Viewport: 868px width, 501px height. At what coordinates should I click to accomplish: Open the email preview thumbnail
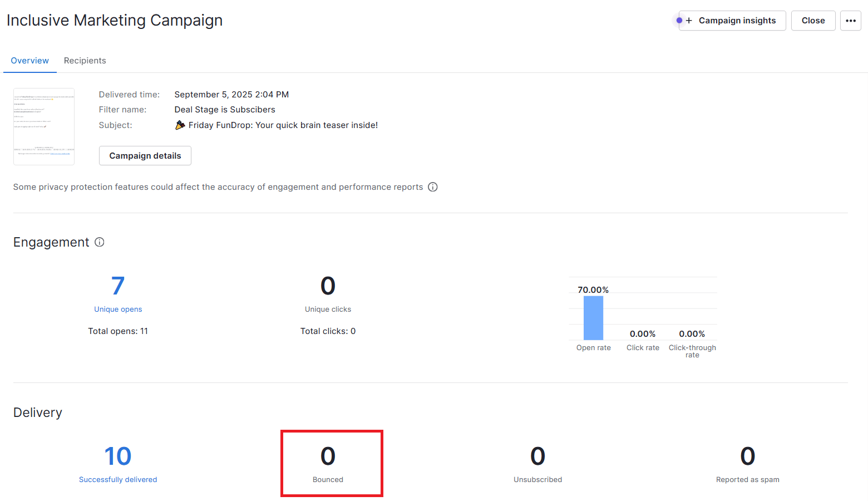[44, 126]
